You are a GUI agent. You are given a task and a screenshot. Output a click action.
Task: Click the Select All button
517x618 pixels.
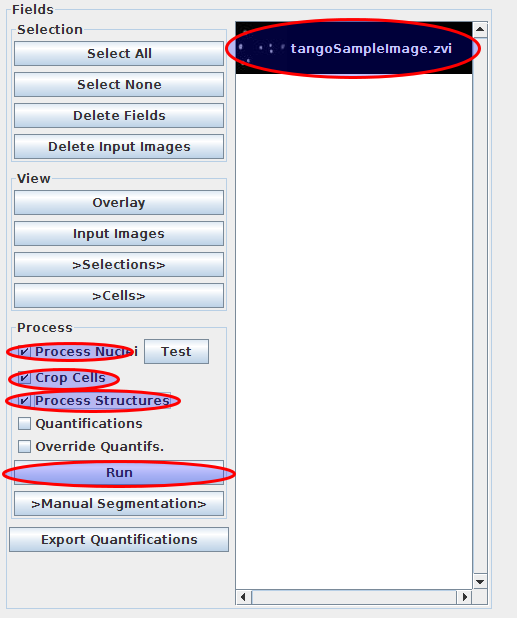[x=119, y=53]
